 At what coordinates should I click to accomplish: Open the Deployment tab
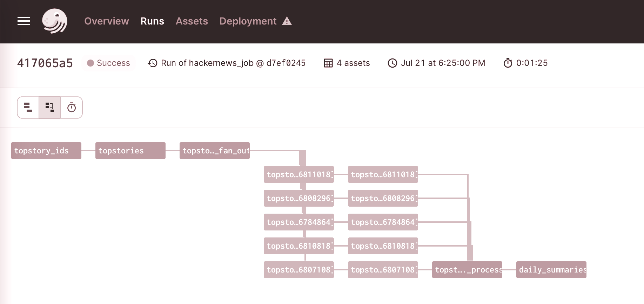click(248, 21)
